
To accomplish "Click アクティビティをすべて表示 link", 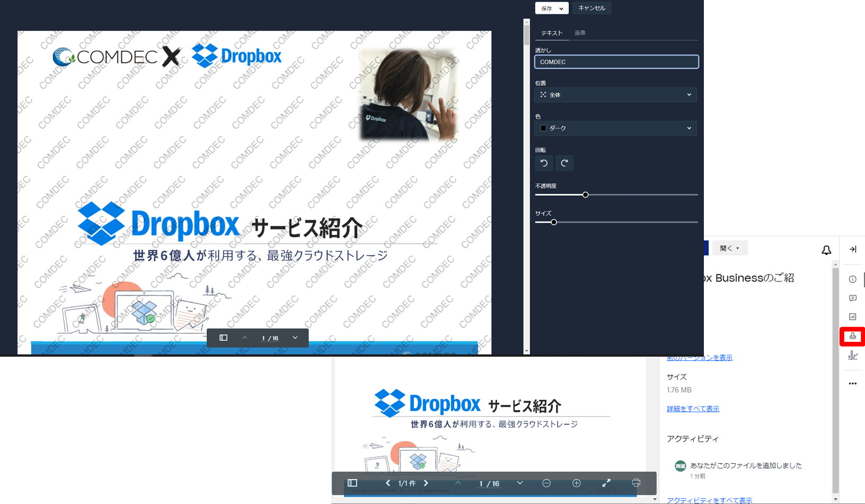I will [x=709, y=500].
